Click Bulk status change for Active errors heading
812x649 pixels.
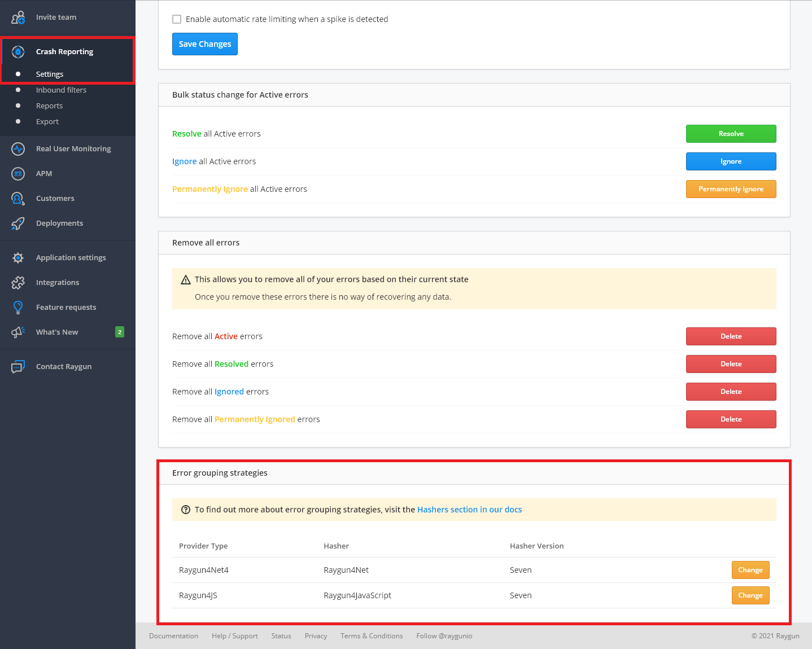coord(240,95)
